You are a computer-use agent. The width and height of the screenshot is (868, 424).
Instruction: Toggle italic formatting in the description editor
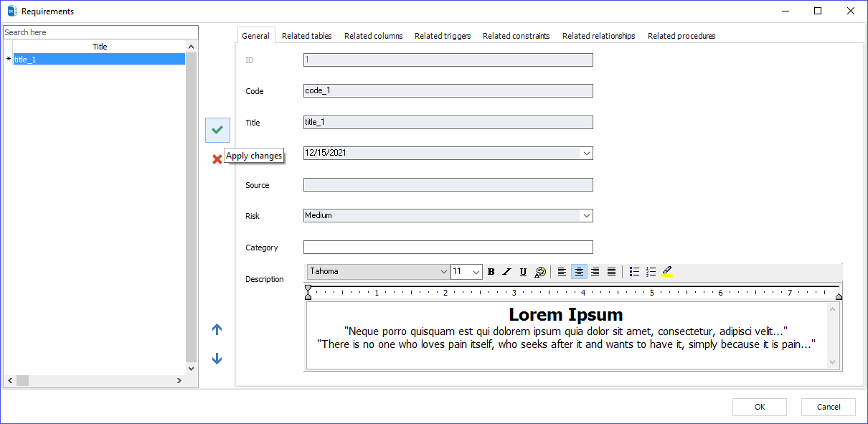click(506, 271)
